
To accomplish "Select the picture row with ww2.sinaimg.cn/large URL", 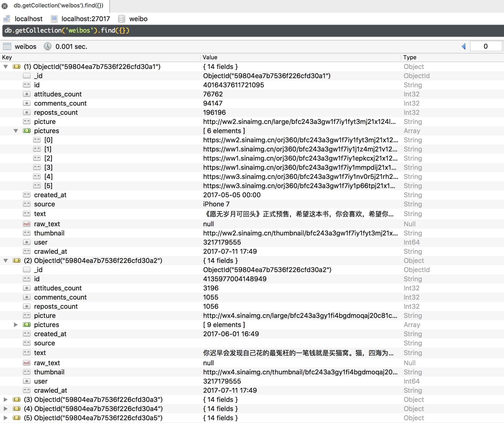I will coord(252,122).
